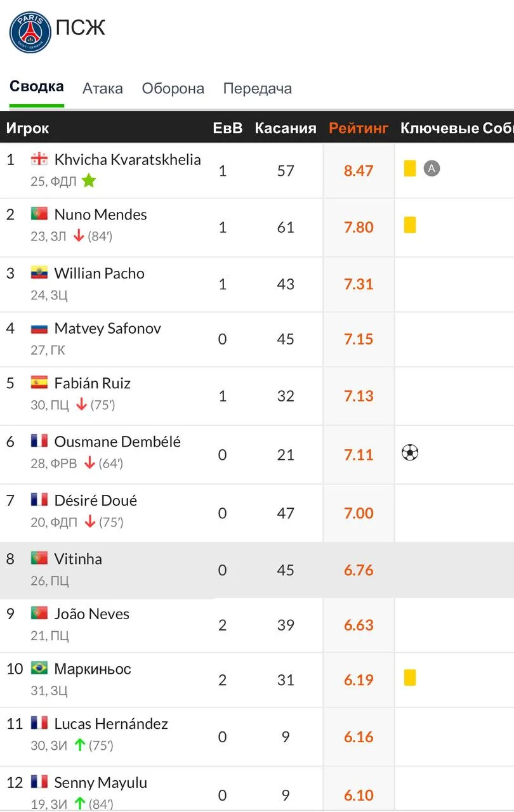Click the Georgia flag beside Khvicha Kvaratskhelia

tap(39, 160)
